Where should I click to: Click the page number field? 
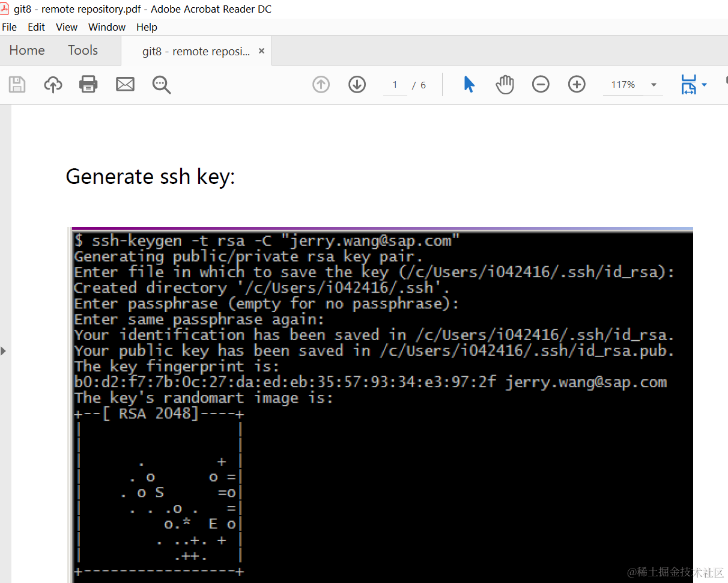click(x=395, y=85)
